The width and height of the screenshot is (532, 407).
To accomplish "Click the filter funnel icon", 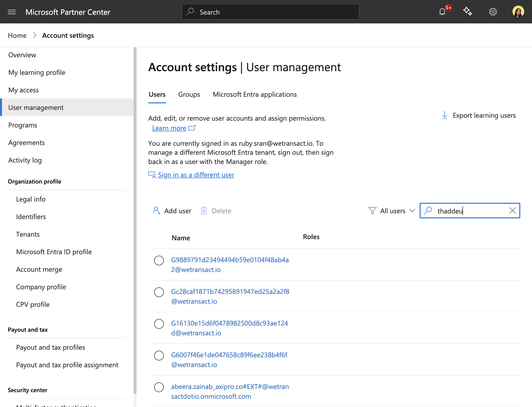I will point(372,211).
